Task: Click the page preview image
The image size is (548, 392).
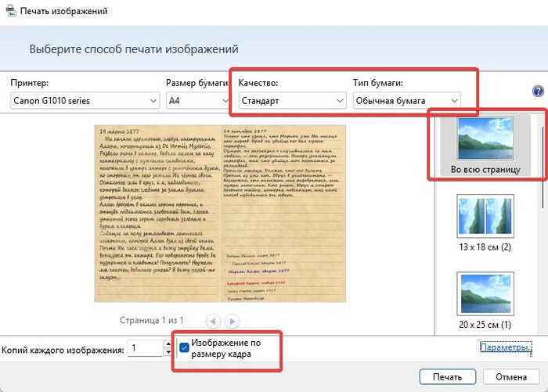Action: pyautogui.click(x=222, y=213)
